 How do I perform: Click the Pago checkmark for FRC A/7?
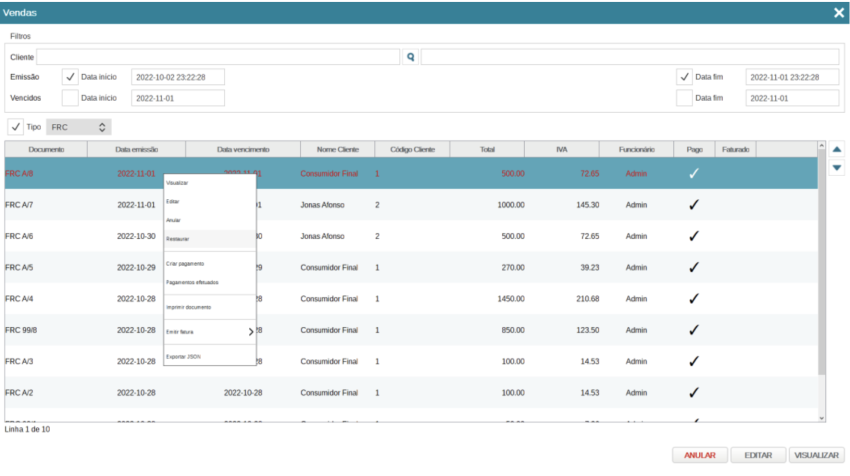694,205
